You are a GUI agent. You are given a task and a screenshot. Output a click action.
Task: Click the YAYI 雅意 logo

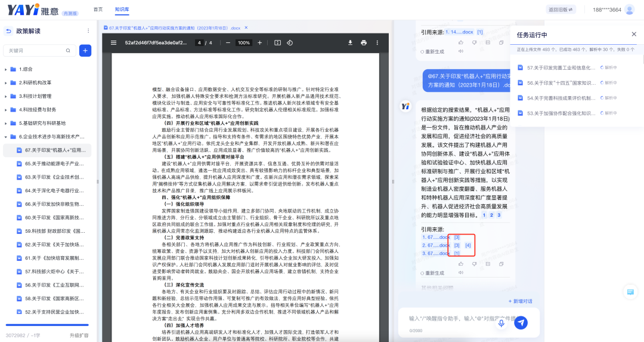click(33, 10)
